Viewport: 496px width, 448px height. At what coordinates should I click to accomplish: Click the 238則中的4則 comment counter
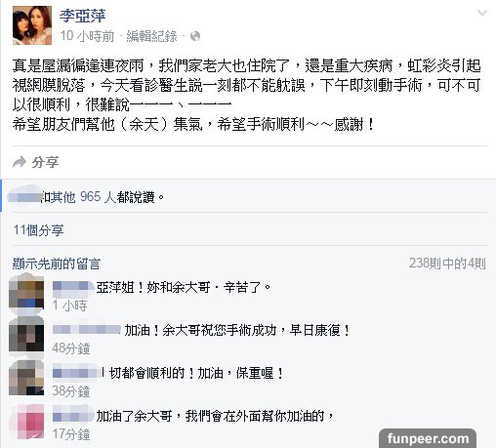tap(447, 264)
